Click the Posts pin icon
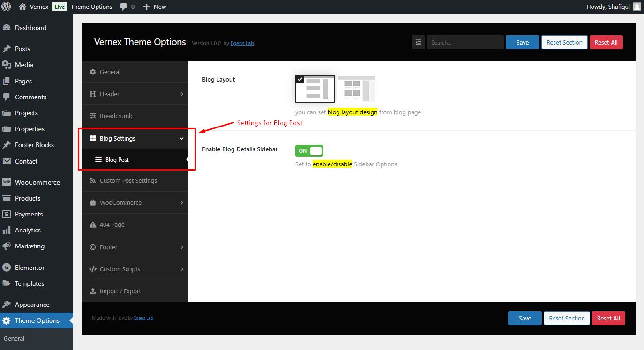Screen dimensions: 644x350 (x=7, y=49)
